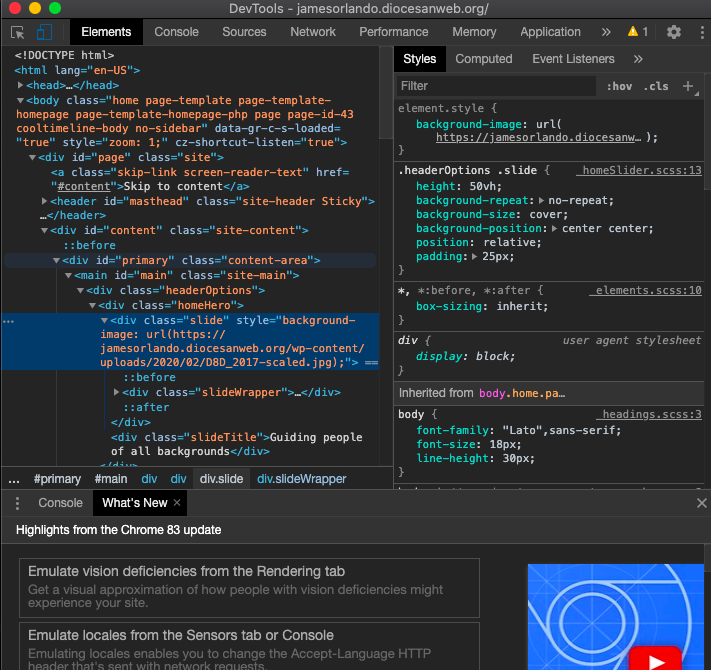
Task: Toggle the device toolbar icon
Action: tap(46, 32)
